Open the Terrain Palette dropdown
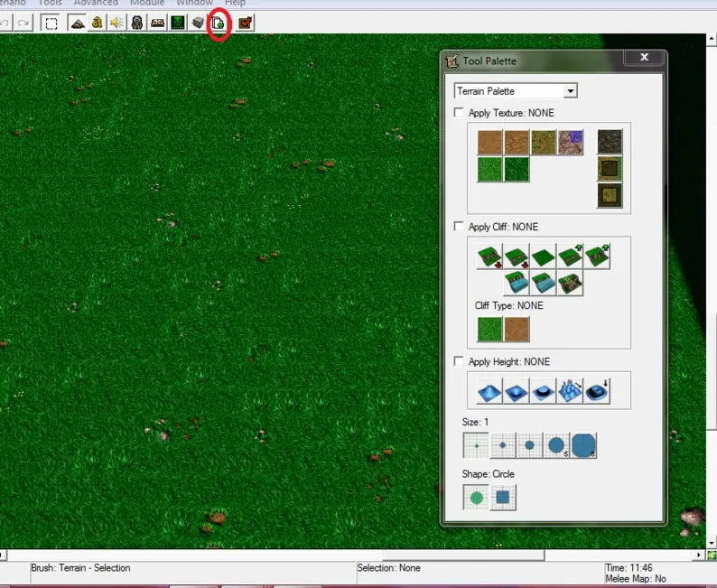Viewport: 717px width, 588px height. point(570,91)
